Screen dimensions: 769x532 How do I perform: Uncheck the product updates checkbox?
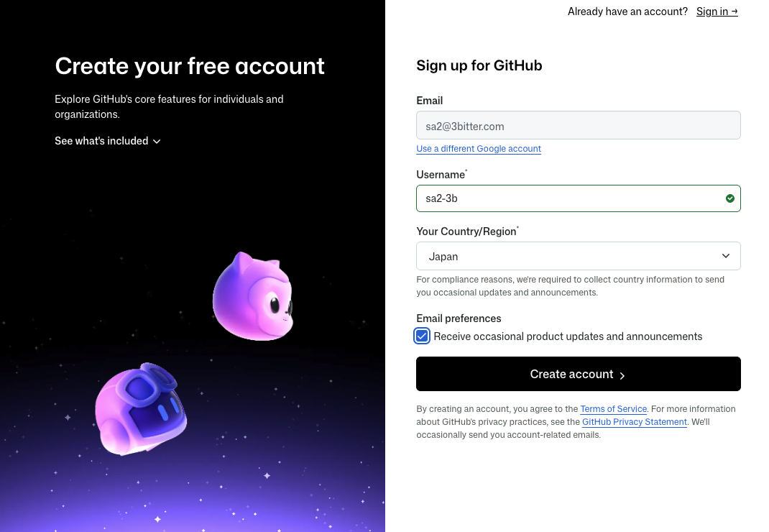(x=422, y=336)
